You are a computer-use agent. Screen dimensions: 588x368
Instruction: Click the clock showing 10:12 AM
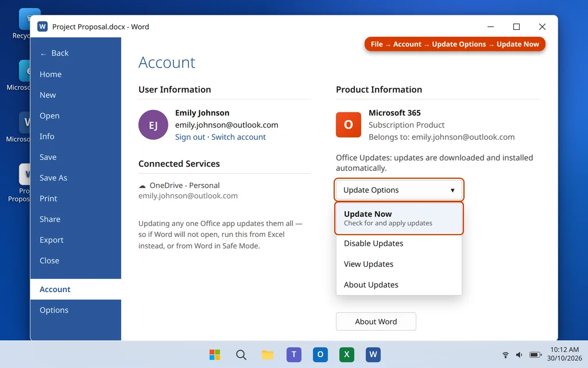point(564,350)
